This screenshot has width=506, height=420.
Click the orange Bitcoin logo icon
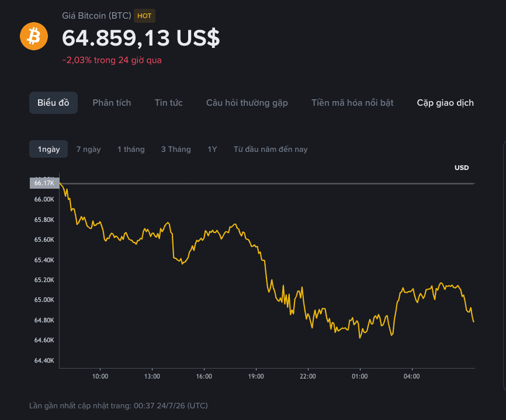(34, 36)
